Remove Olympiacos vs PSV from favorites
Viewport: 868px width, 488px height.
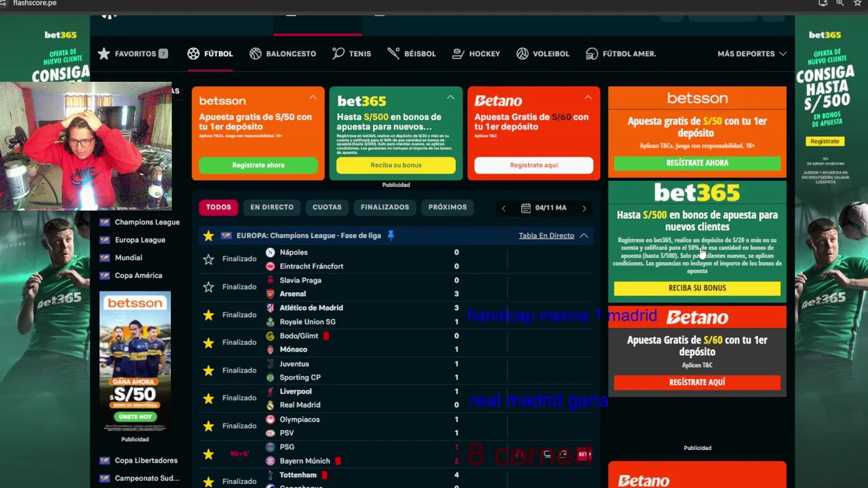pyautogui.click(x=208, y=426)
